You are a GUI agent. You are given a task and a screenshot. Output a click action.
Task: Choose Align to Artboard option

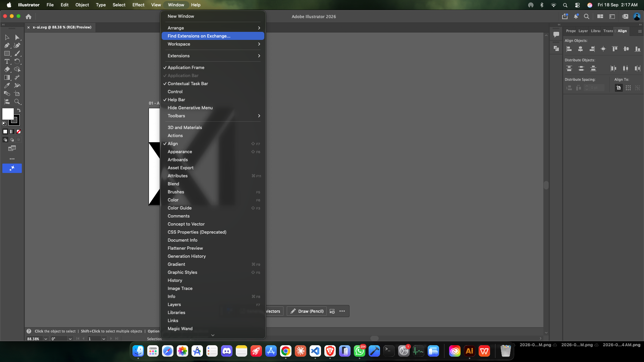619,88
